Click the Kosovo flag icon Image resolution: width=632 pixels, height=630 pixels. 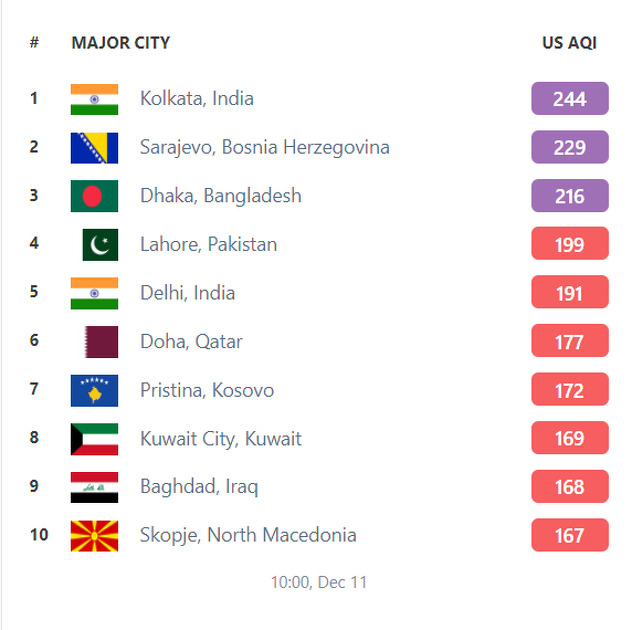pyautogui.click(x=94, y=391)
